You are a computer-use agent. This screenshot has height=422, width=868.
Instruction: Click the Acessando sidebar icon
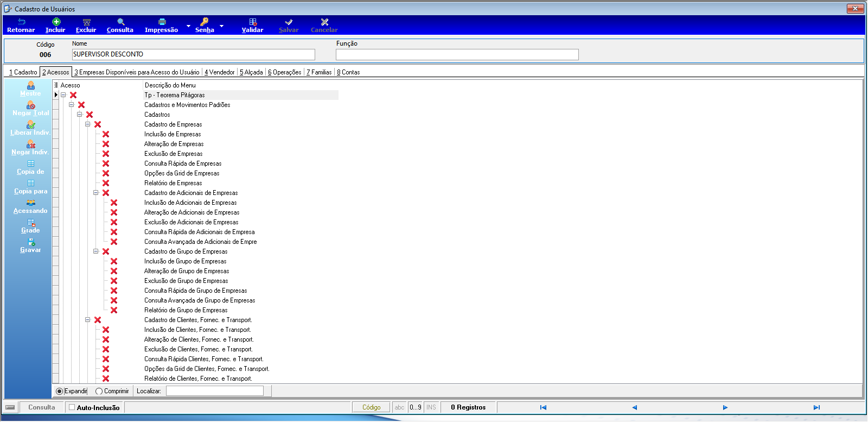31,203
